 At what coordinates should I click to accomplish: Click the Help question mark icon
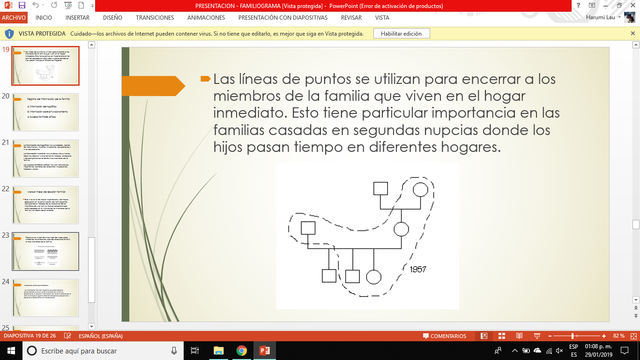click(x=578, y=6)
